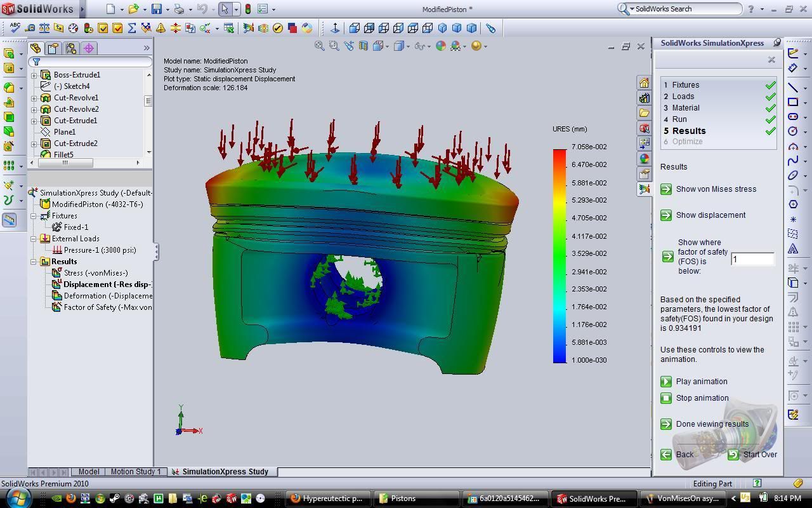The image size is (812, 508).
Task: Click the Design Library folder icon in task pane
Action: pyautogui.click(x=644, y=112)
